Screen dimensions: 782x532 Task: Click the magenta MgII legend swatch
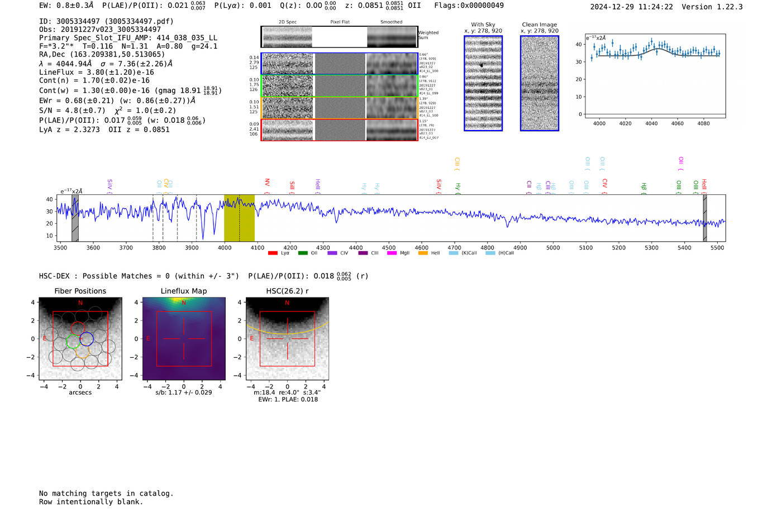[392, 253]
